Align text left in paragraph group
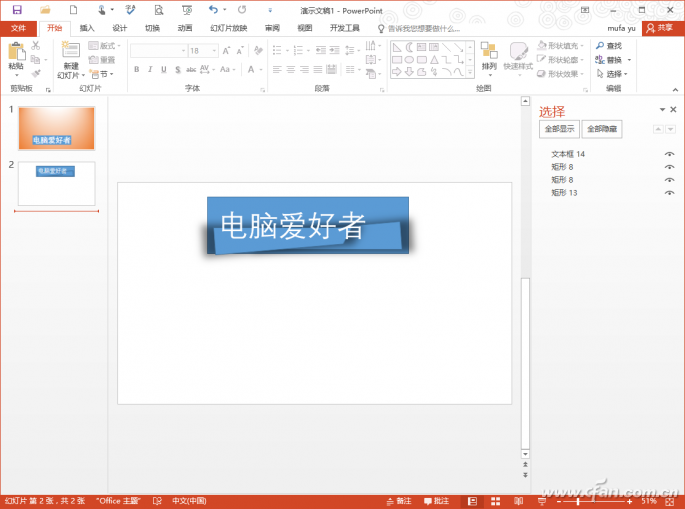Image resolution: width=685 pixels, height=509 pixels. click(x=277, y=69)
